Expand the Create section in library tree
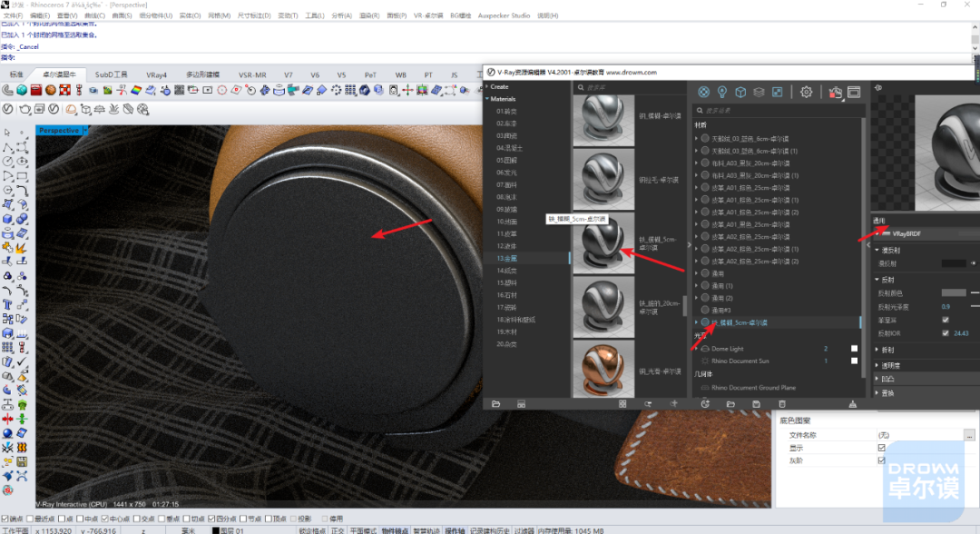The height and width of the screenshot is (534, 980). [x=487, y=87]
